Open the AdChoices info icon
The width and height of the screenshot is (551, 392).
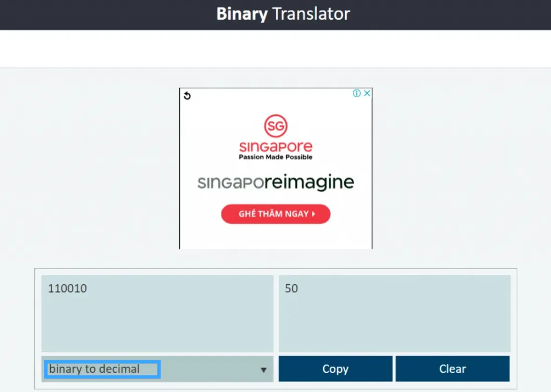[x=356, y=93]
